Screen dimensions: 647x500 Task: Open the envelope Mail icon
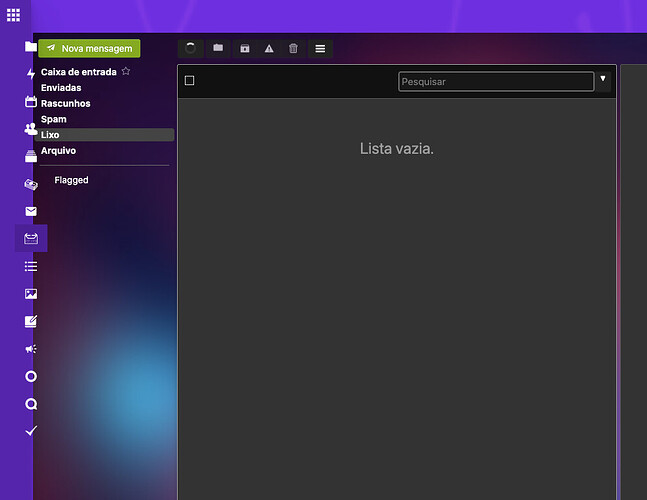coord(31,212)
